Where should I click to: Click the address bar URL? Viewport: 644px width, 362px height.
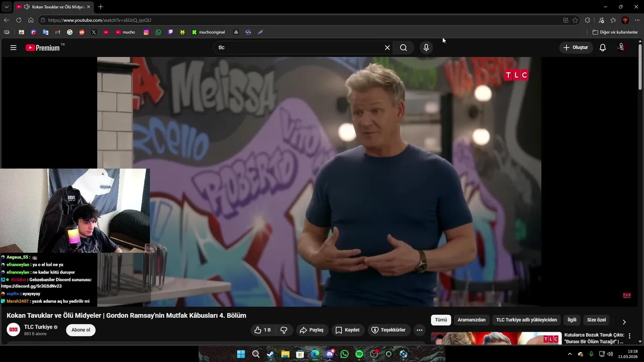100,20
